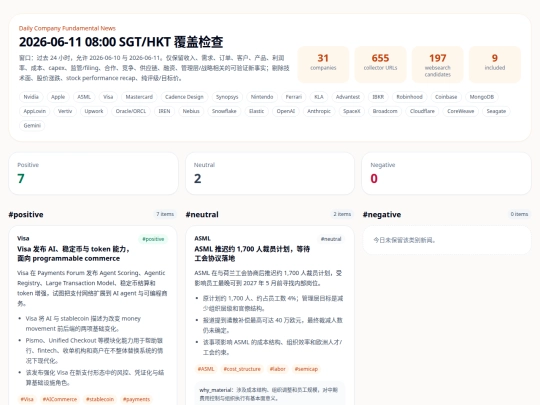
Task: Click the 31 companies stat card
Action: 323,64
